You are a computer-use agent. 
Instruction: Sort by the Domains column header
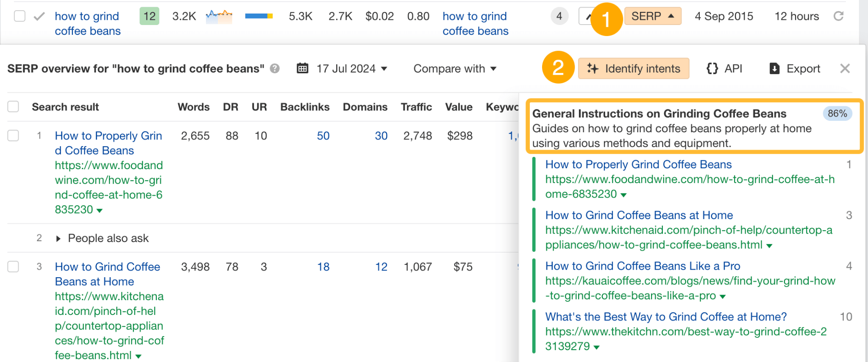(x=365, y=107)
